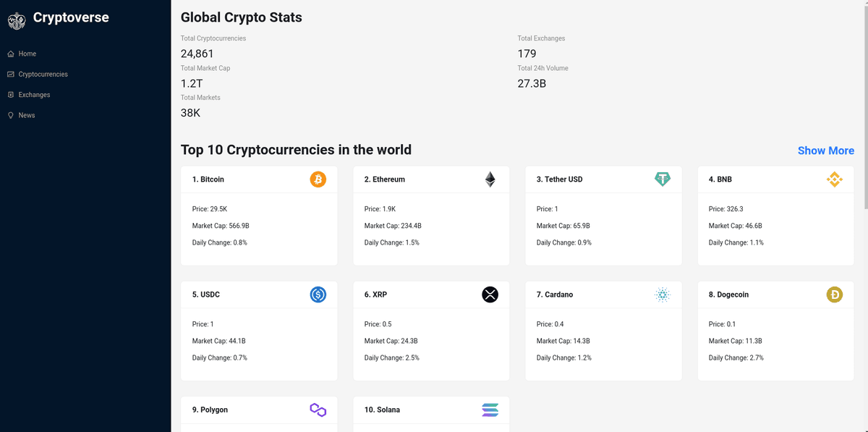
Task: Open the 9. Polygon card title
Action: (210, 410)
